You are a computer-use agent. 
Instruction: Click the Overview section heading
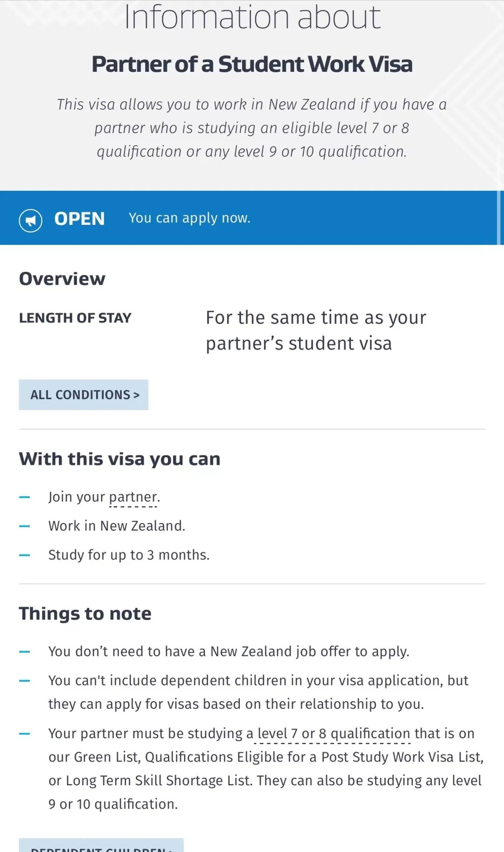[62, 279]
